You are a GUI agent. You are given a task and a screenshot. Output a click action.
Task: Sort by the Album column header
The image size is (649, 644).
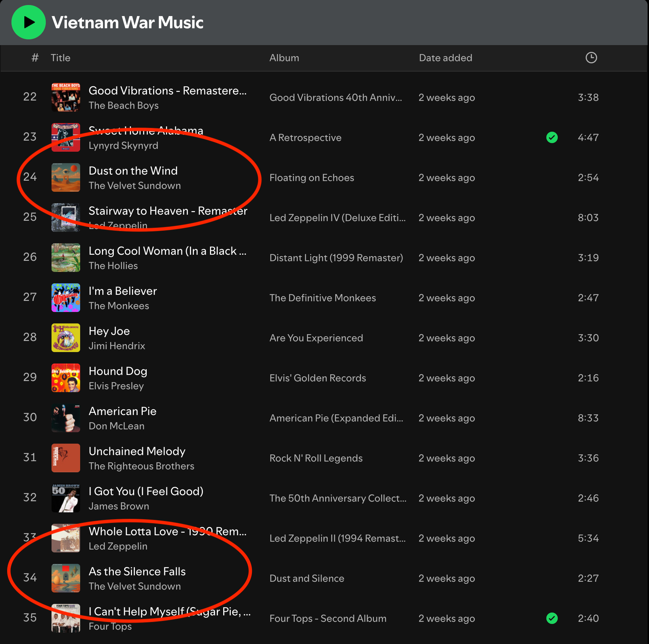(x=284, y=58)
